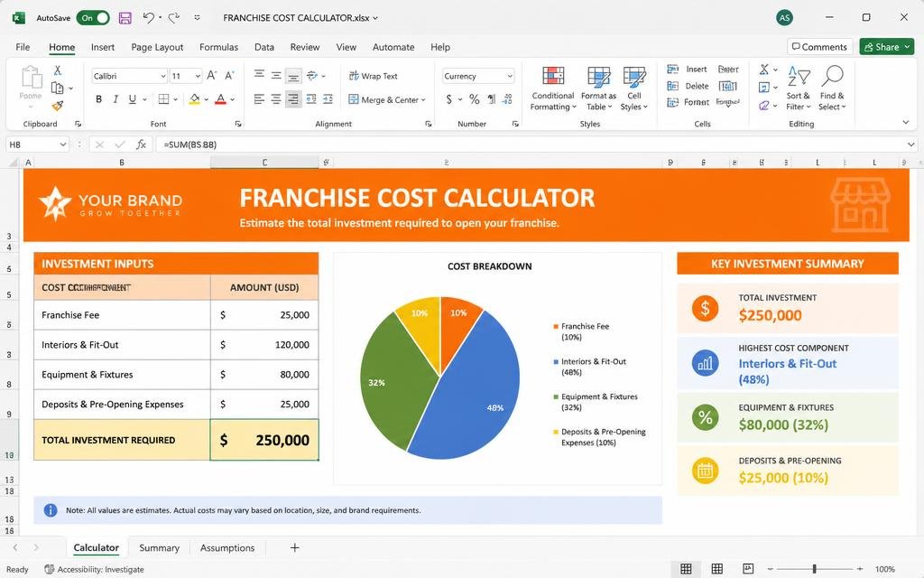Add a new sheet with plus icon

(x=295, y=548)
